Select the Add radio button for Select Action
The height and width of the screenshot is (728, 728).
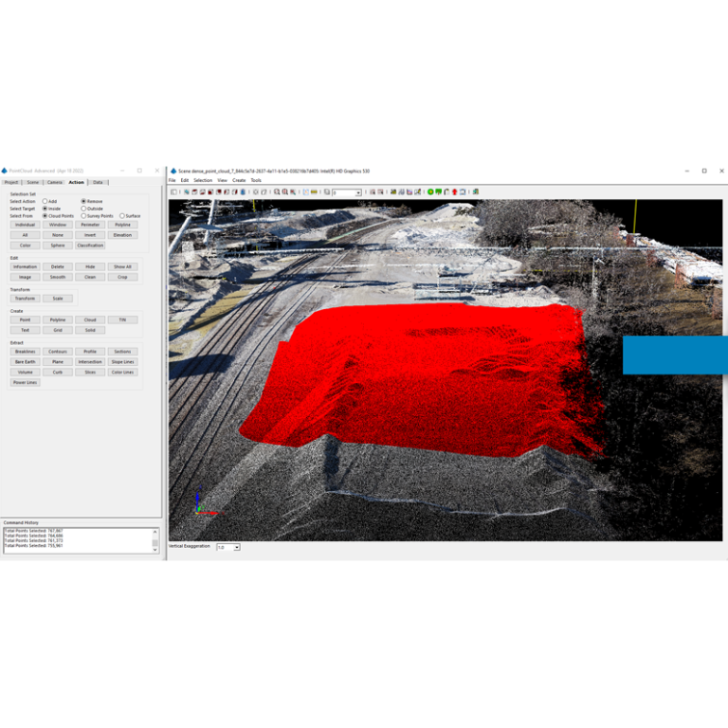click(x=45, y=201)
